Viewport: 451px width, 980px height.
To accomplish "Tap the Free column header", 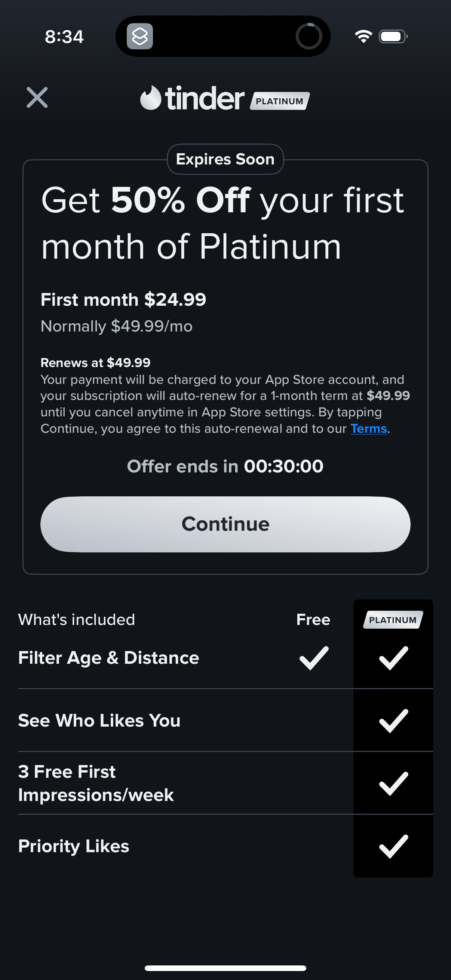I will click(313, 620).
